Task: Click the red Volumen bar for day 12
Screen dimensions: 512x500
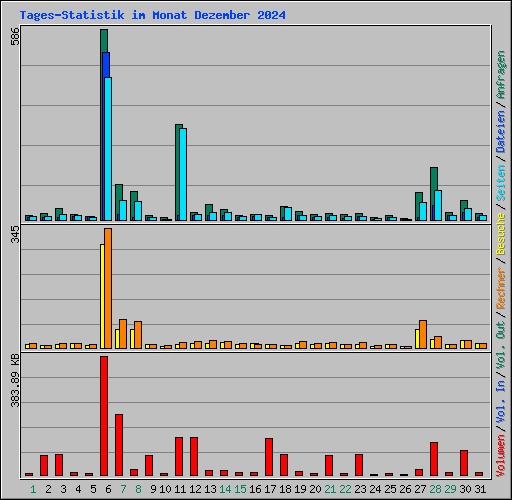Action: pos(194,457)
